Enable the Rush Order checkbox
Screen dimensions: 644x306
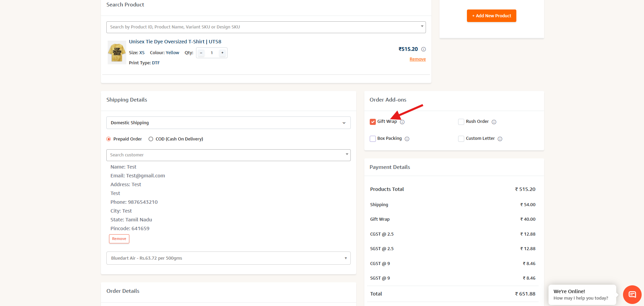click(x=461, y=122)
